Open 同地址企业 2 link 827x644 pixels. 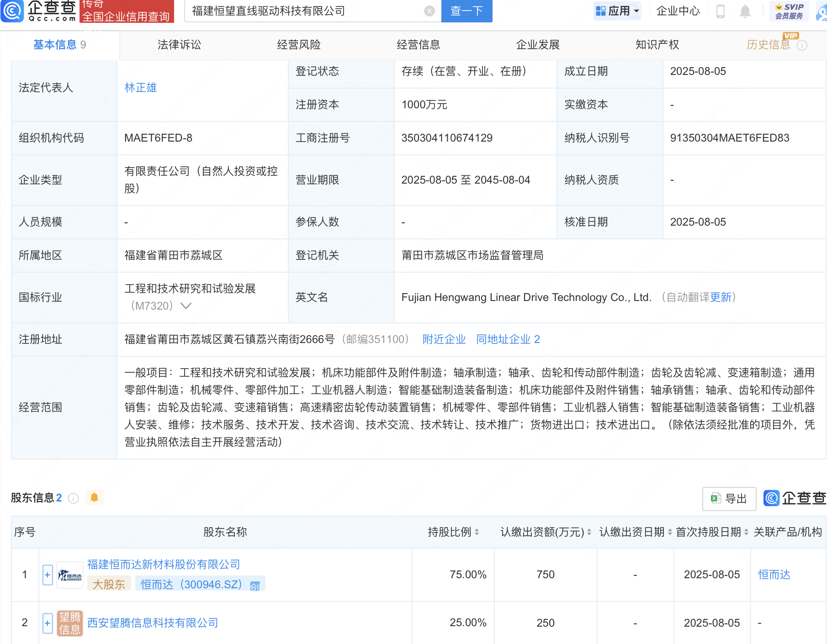pyautogui.click(x=508, y=339)
